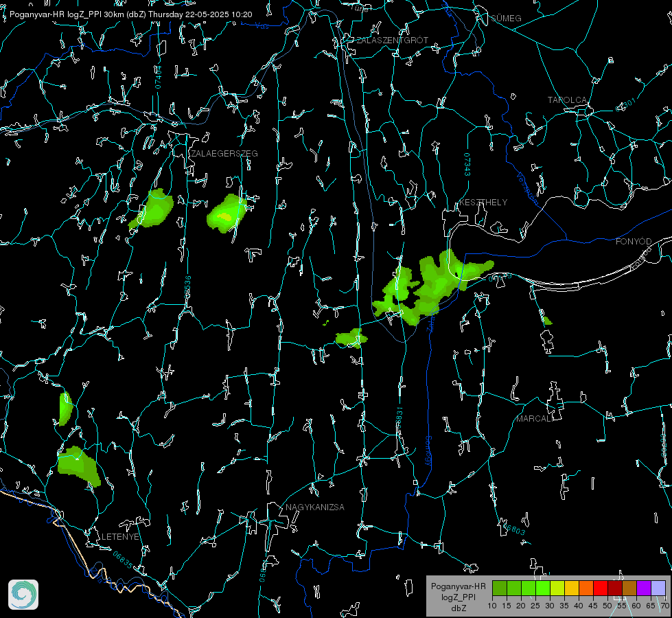Select the 15-20 dBZ green swatch
This screenshot has height=618, width=672.
point(514,588)
